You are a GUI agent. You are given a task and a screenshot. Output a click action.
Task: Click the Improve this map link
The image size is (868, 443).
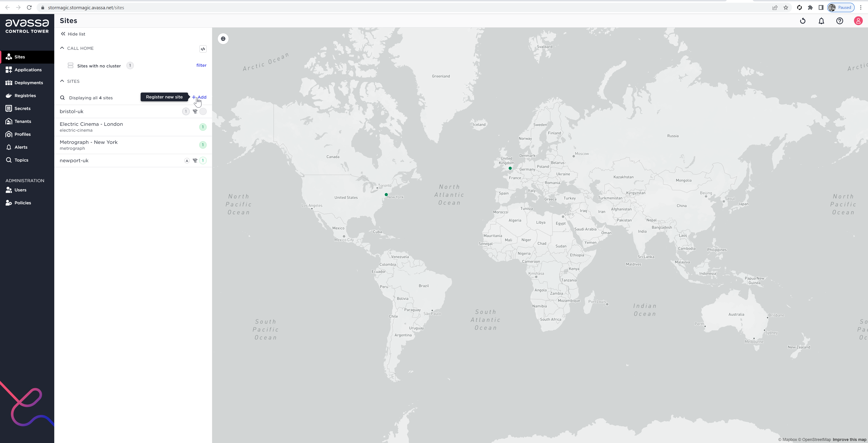point(849,440)
